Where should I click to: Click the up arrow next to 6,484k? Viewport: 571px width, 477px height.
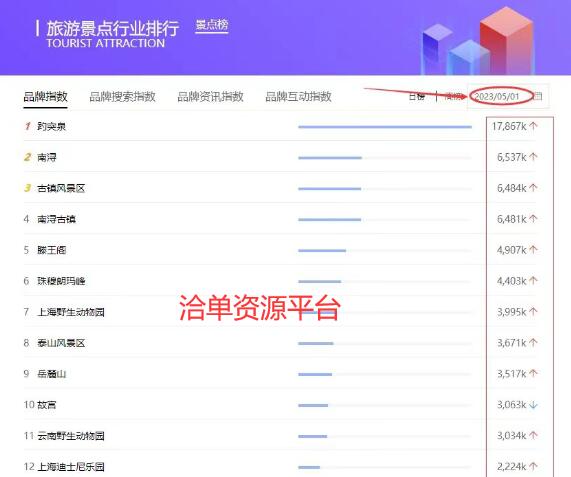pyautogui.click(x=533, y=188)
